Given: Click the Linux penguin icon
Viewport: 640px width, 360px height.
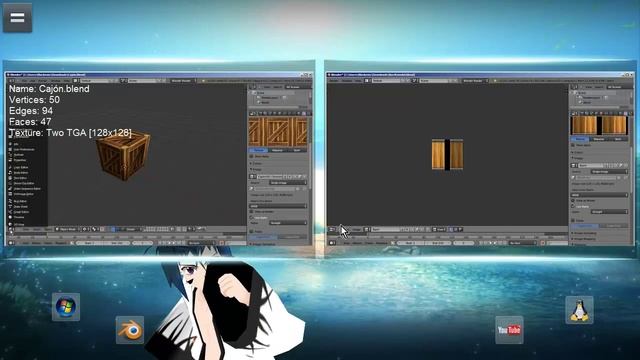Looking at the screenshot, I should coord(579,310).
